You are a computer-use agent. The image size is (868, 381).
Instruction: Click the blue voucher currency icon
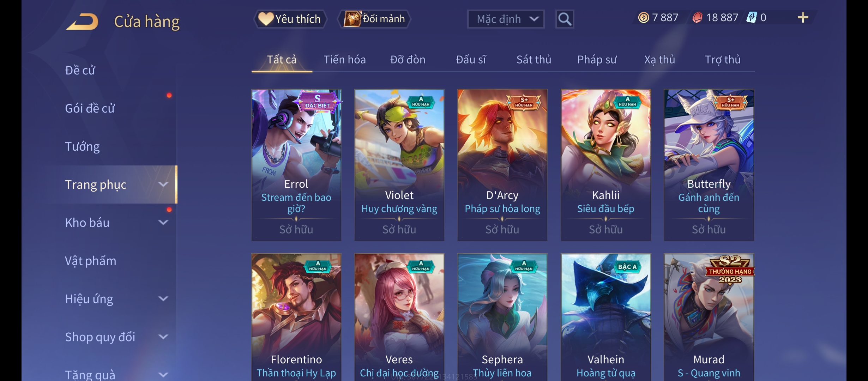click(752, 18)
